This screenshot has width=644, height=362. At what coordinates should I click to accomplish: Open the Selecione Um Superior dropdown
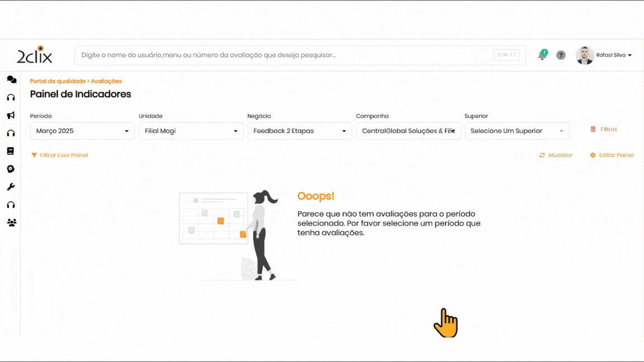pyautogui.click(x=517, y=131)
